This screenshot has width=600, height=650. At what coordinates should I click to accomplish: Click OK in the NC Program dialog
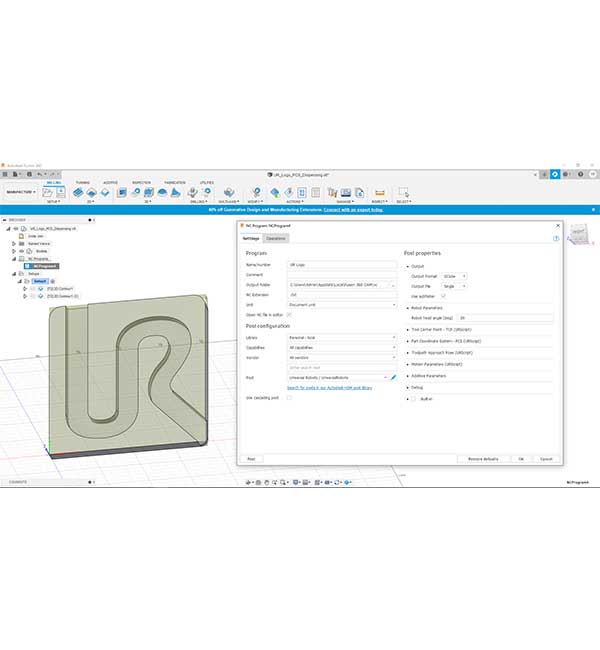[521, 459]
